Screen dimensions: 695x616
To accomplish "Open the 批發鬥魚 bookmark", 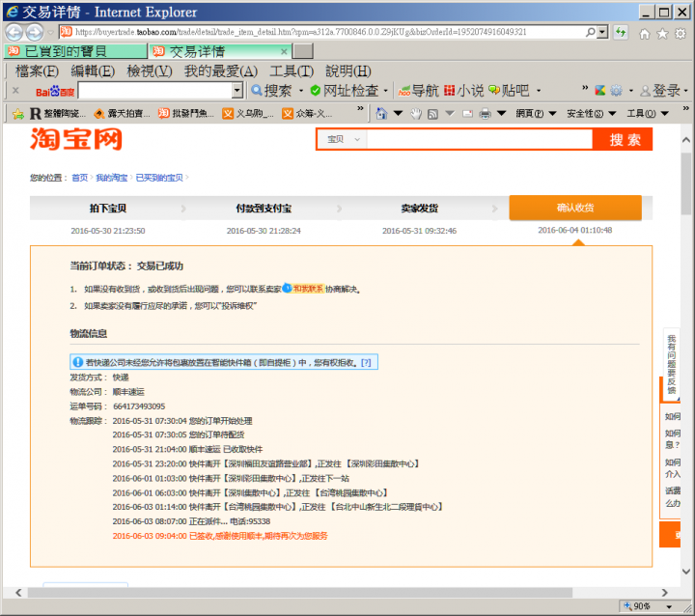I will [x=186, y=114].
